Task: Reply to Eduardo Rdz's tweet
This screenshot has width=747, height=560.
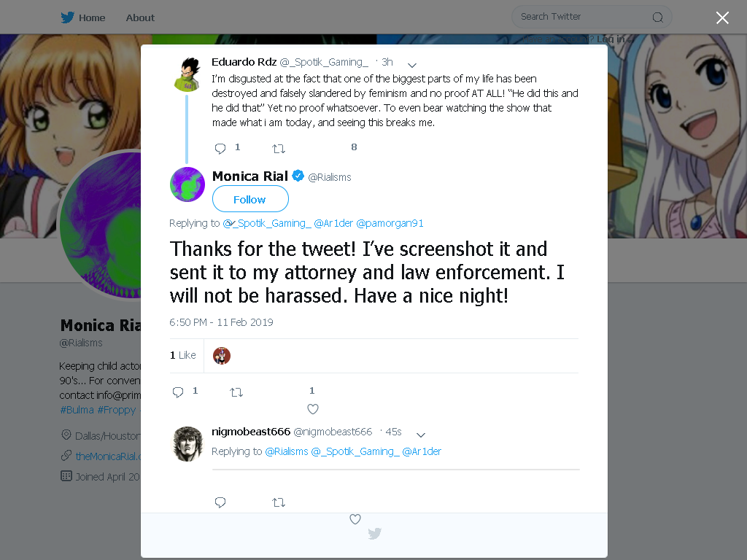Action: 220,149
